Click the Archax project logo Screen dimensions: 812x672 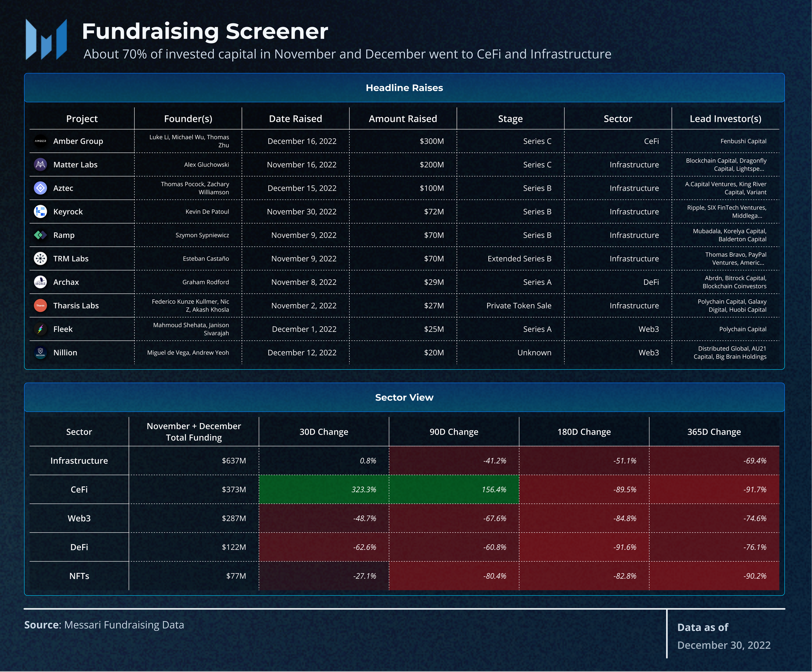click(40, 283)
